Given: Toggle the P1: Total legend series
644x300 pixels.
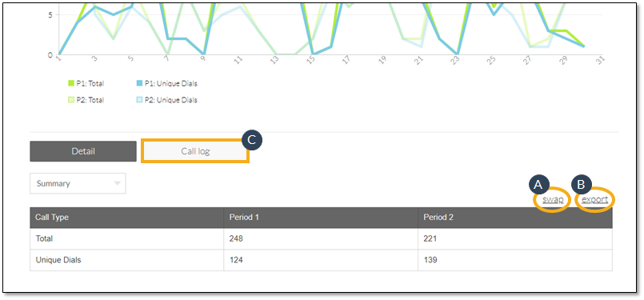Looking at the screenshot, I should 86,83.
